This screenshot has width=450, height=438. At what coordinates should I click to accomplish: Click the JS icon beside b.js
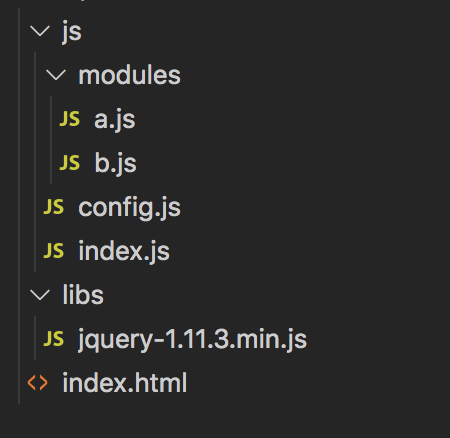70,163
